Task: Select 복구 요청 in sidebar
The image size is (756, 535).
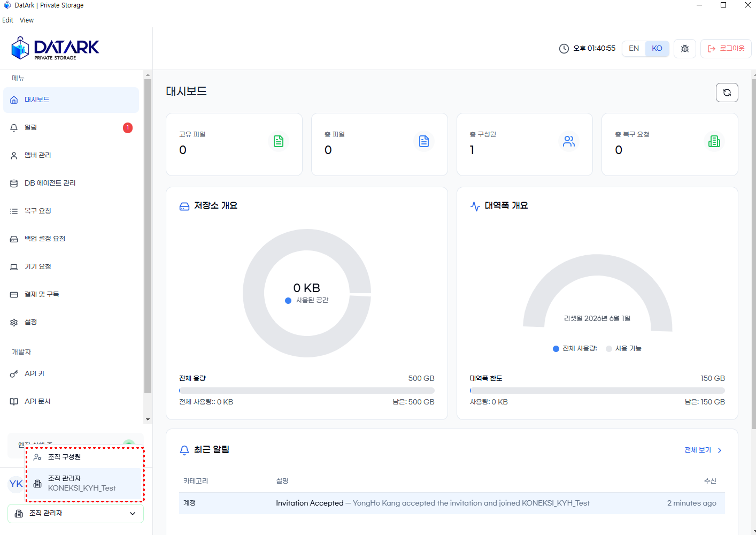Action: [71, 211]
